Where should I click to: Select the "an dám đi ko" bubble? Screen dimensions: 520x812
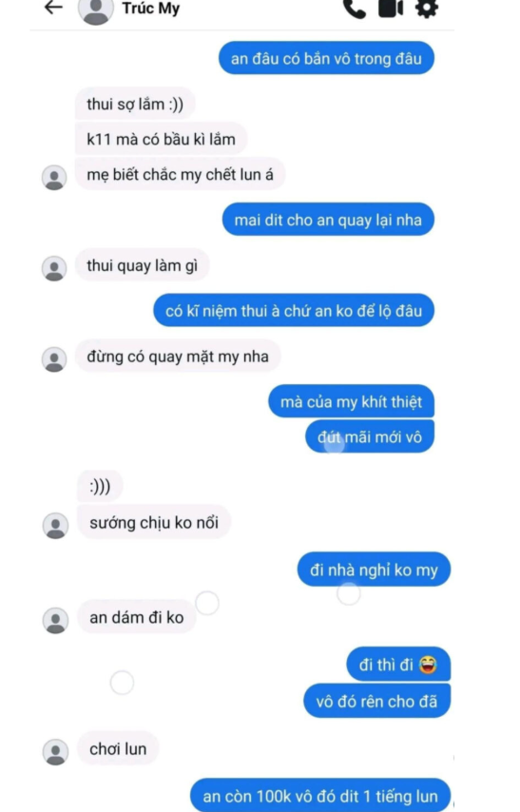(x=137, y=617)
